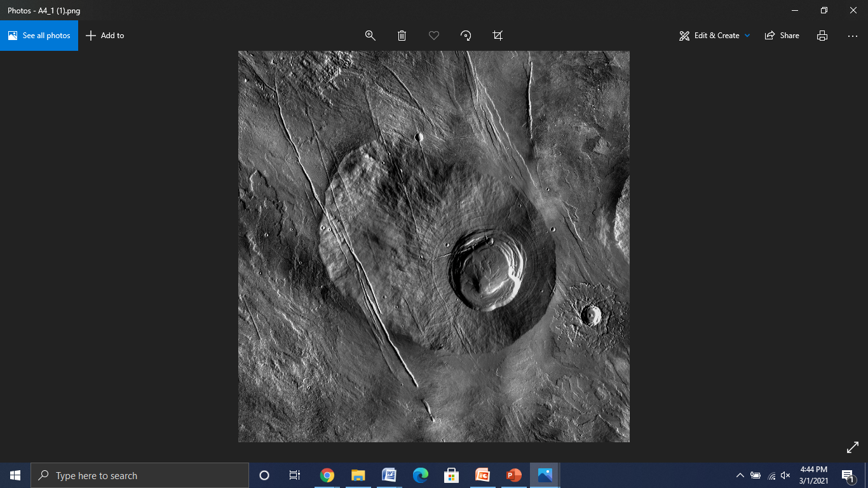Open PowerPoint from the taskbar
This screenshot has height=488, width=868.
coord(513,475)
